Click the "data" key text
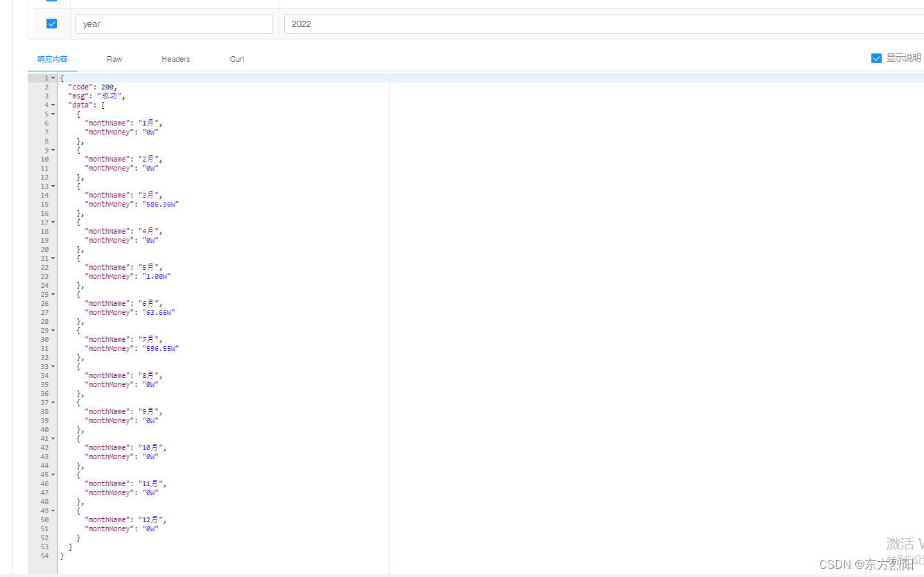 point(80,105)
